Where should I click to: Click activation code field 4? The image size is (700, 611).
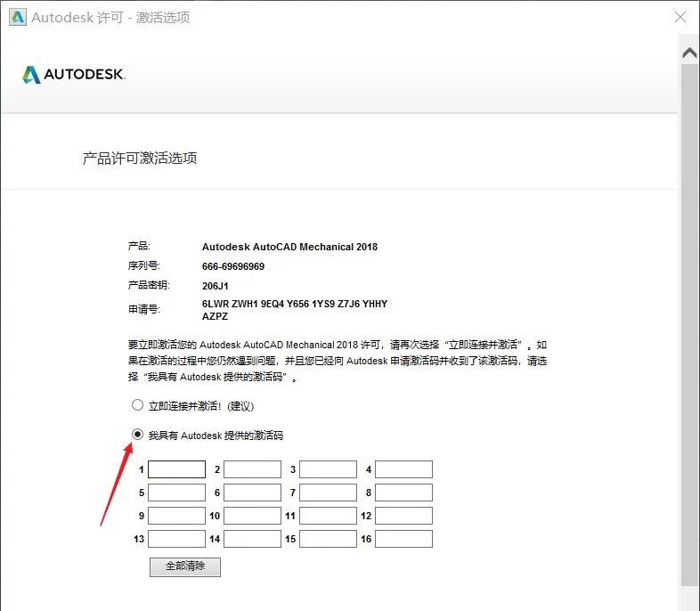pyautogui.click(x=403, y=469)
